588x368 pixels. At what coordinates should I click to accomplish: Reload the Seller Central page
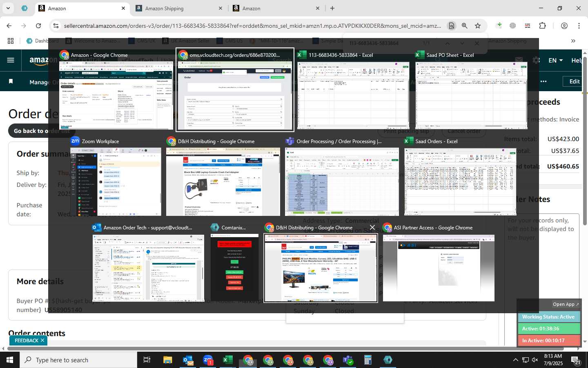tap(38, 25)
